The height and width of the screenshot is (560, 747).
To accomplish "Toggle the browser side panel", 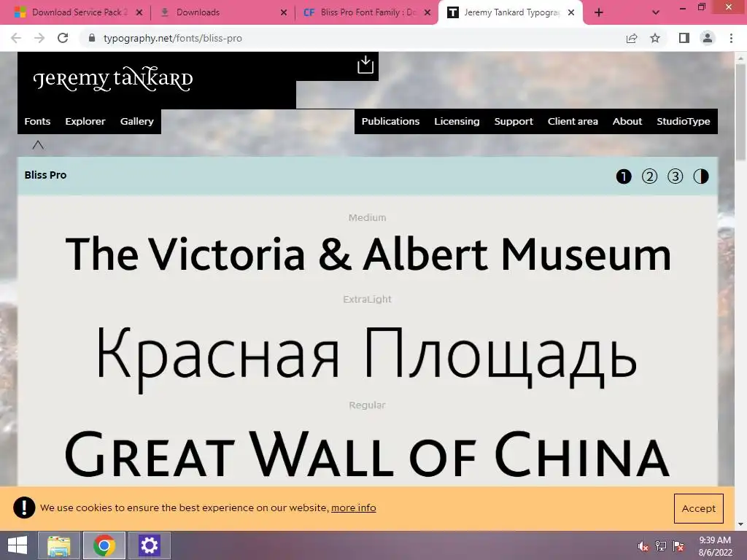I will coord(684,38).
